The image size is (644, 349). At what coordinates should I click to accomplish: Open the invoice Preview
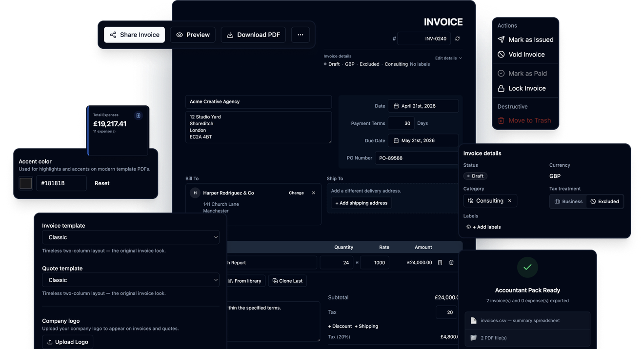coord(193,35)
